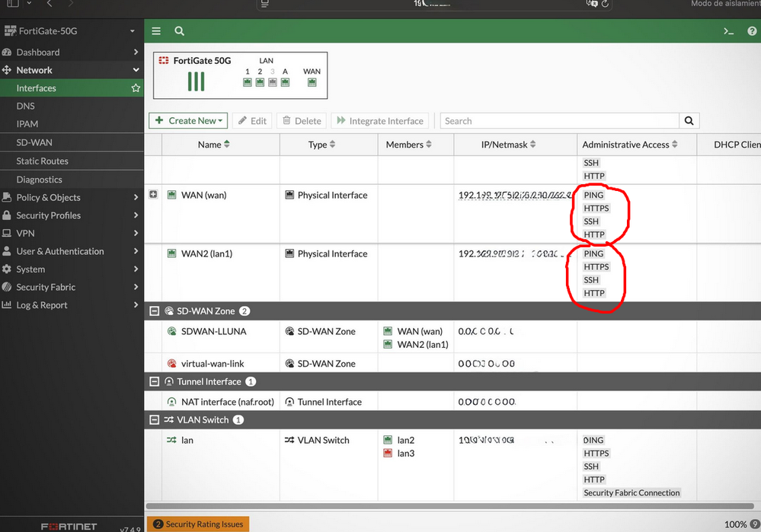Viewport: 761px width, 532px height.
Task: Collapse the VLAN Switch group
Action: pos(155,420)
